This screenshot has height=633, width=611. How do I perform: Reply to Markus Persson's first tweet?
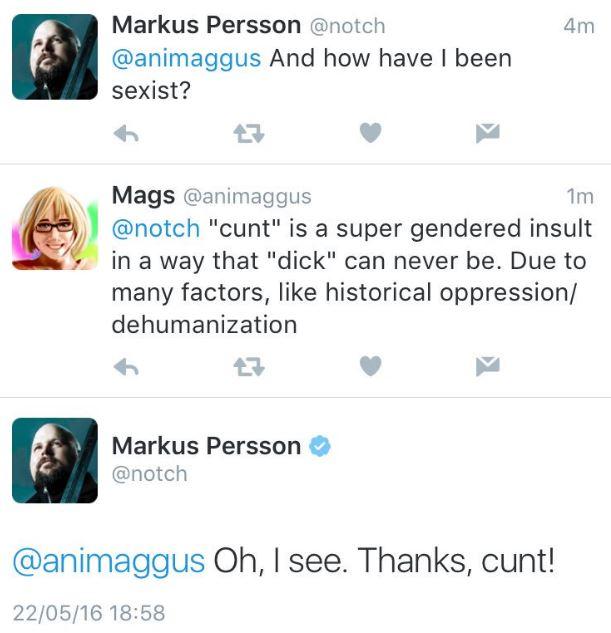(x=126, y=134)
